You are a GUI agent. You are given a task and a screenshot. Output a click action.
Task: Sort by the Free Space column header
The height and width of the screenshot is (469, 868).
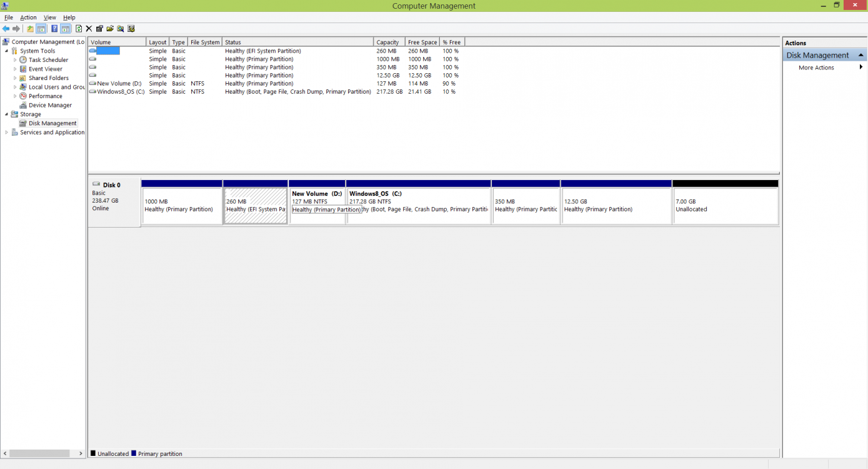(x=422, y=43)
